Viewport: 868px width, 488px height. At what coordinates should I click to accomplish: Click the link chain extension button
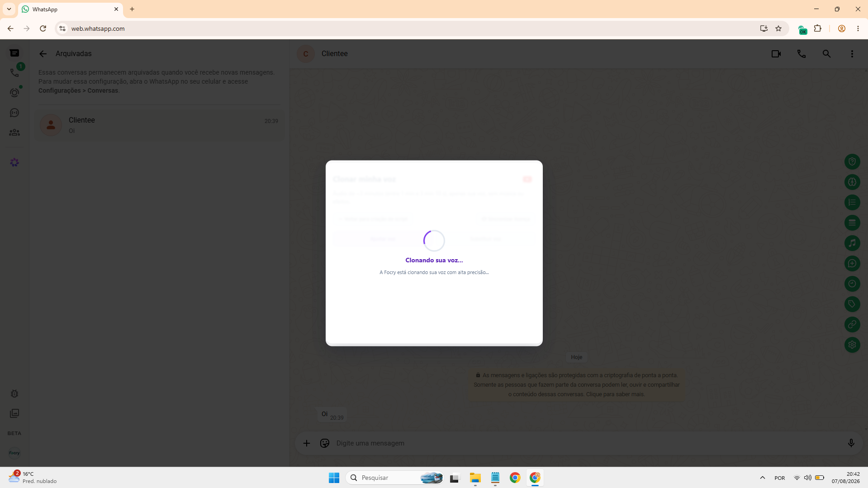coord(852,324)
